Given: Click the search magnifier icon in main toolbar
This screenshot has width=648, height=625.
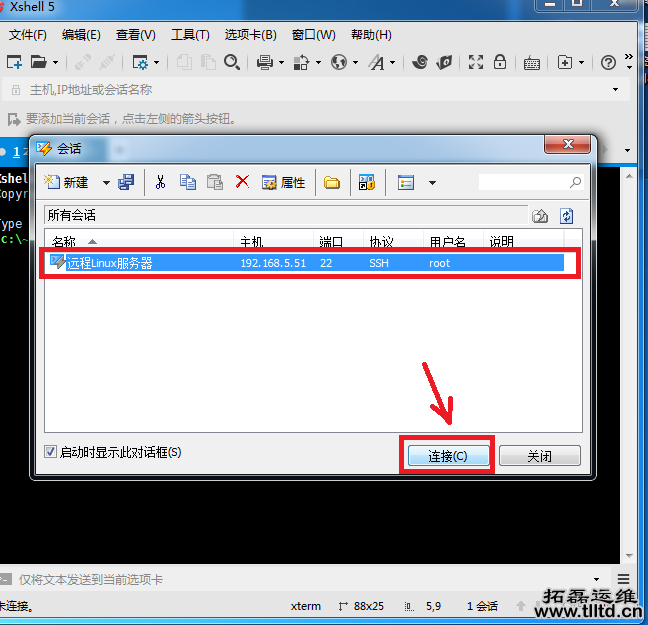Looking at the screenshot, I should (232, 62).
